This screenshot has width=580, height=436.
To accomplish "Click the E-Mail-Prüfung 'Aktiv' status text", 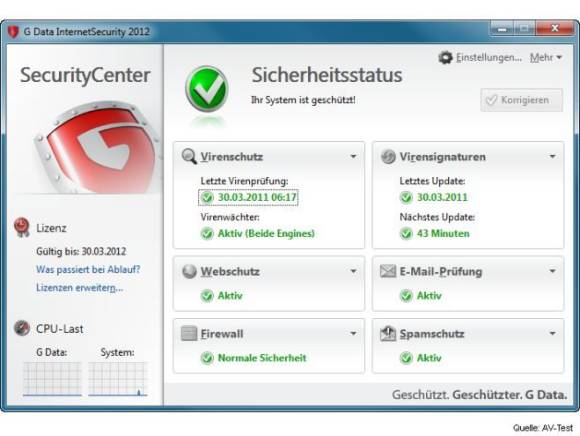I will coord(429,295).
